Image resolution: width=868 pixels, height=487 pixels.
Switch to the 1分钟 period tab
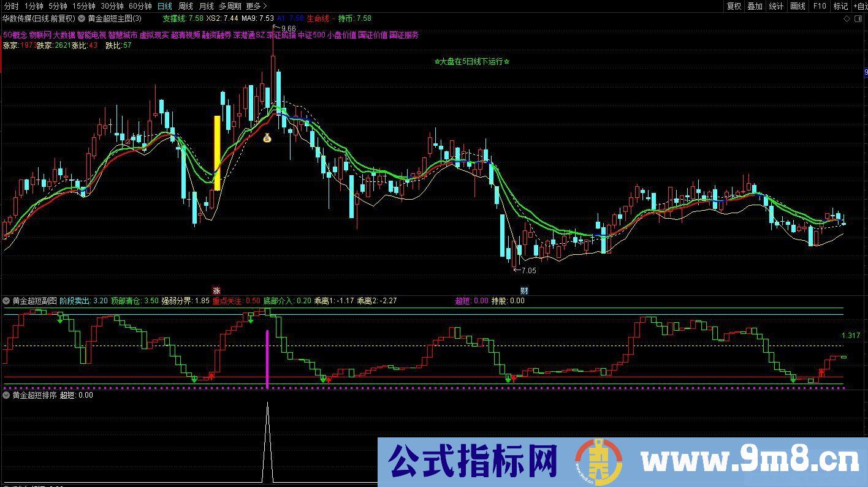(x=34, y=6)
